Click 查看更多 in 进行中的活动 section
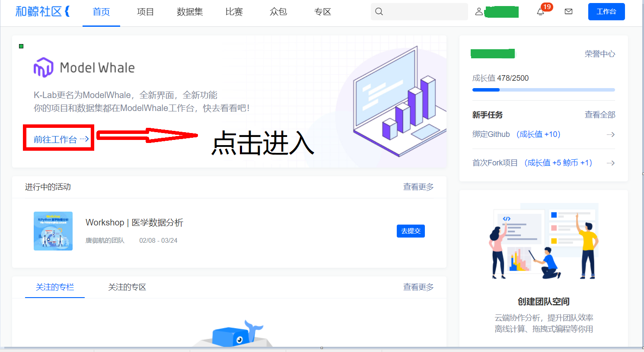 click(x=418, y=187)
